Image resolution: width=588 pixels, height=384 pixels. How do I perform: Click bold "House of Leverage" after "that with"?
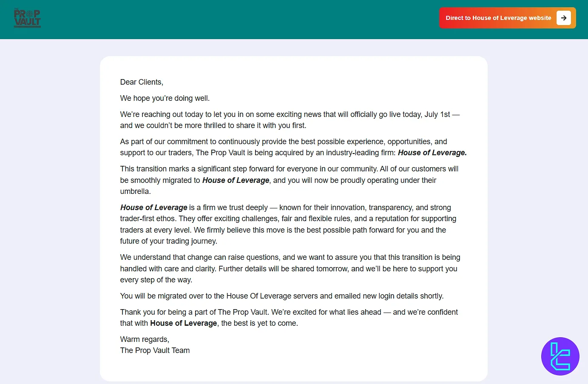(183, 323)
